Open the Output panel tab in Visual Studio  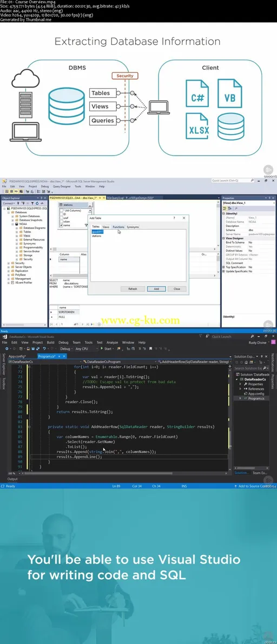[x=12, y=479]
